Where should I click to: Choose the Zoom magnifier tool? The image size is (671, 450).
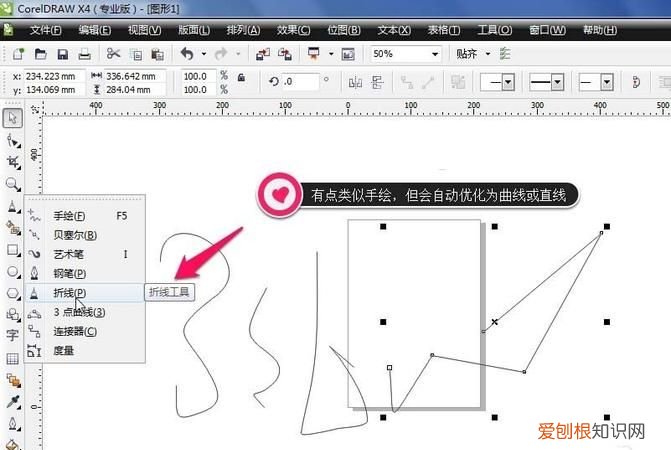[x=13, y=184]
